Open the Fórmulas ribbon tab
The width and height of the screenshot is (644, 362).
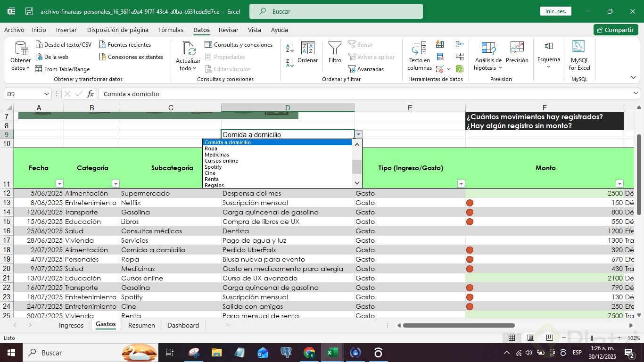click(x=171, y=30)
